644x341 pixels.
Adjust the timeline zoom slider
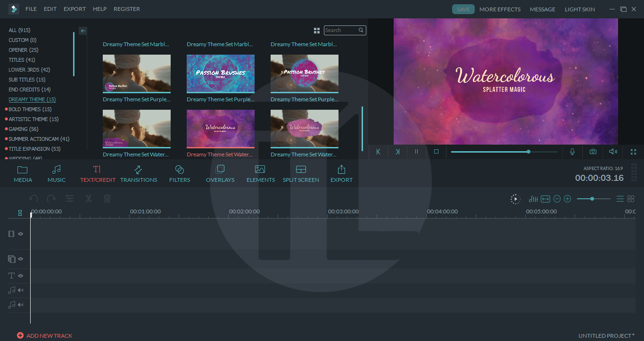pos(593,199)
